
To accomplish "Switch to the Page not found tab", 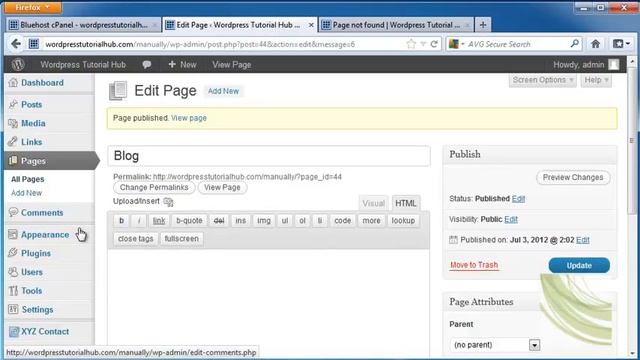I will tap(396, 25).
